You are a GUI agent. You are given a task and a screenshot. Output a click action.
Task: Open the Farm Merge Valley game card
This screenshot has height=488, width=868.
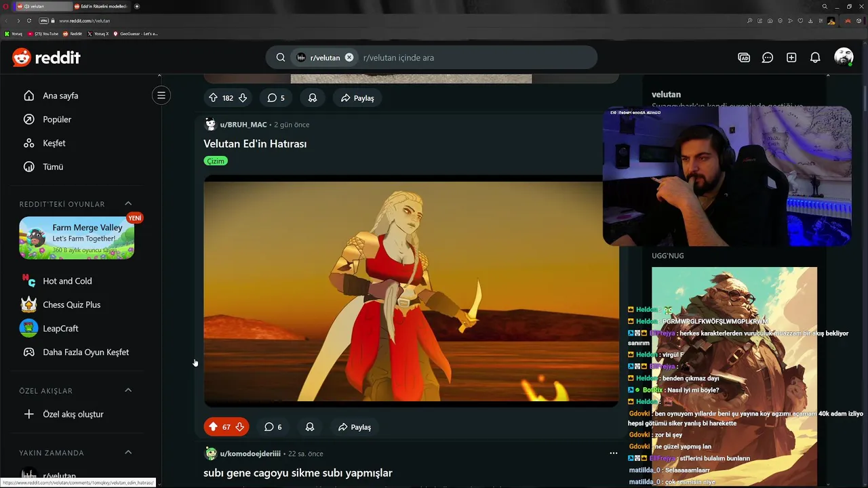tap(77, 238)
